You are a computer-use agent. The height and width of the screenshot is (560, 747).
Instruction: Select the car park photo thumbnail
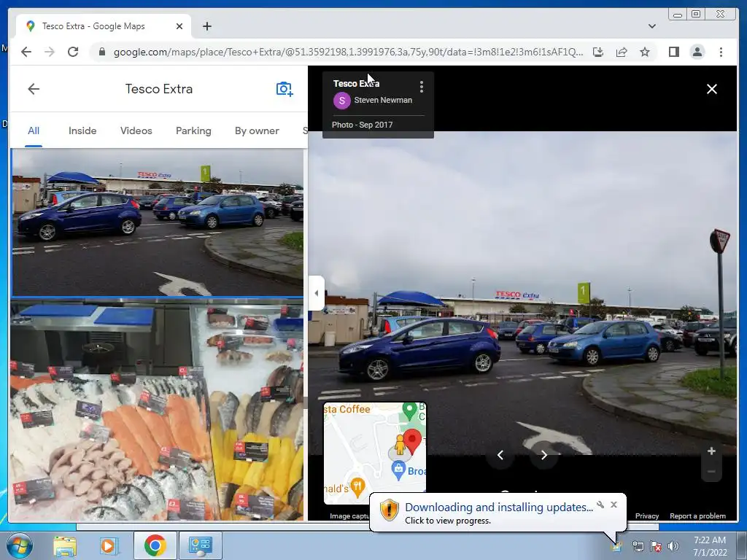(x=158, y=223)
